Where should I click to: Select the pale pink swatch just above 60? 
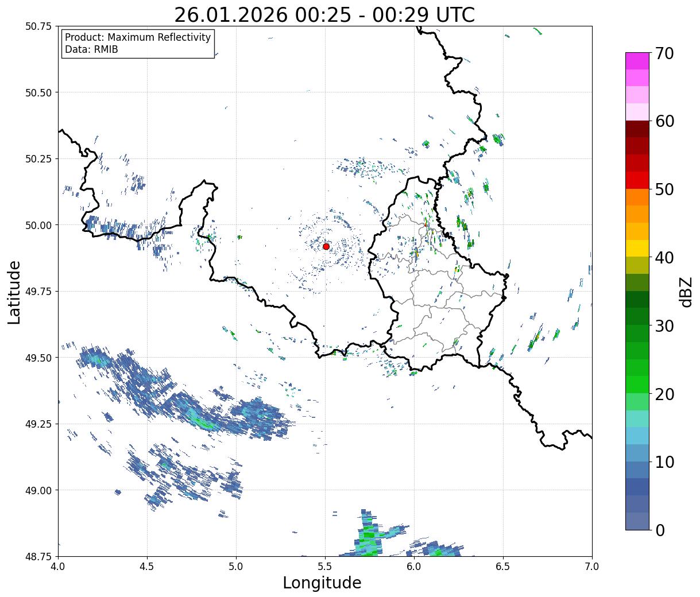point(637,112)
